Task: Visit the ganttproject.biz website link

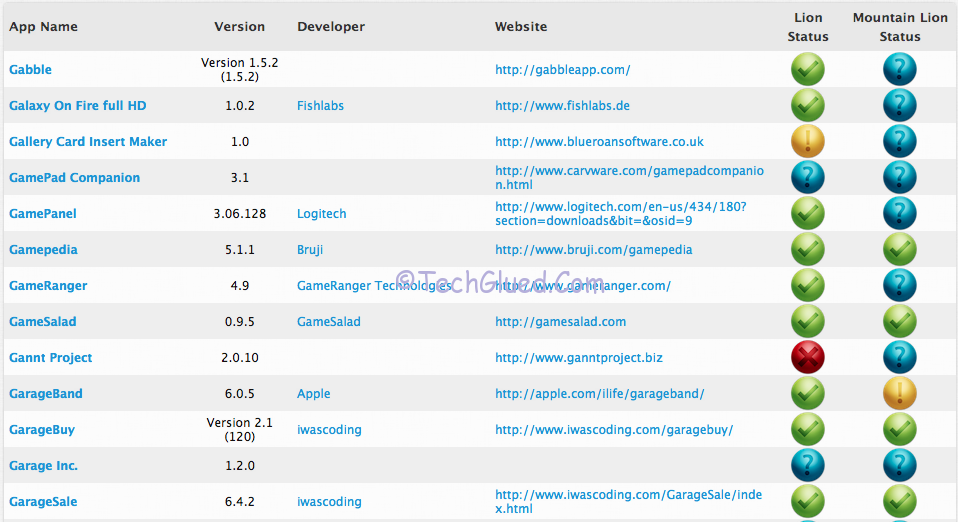Action: coord(579,358)
